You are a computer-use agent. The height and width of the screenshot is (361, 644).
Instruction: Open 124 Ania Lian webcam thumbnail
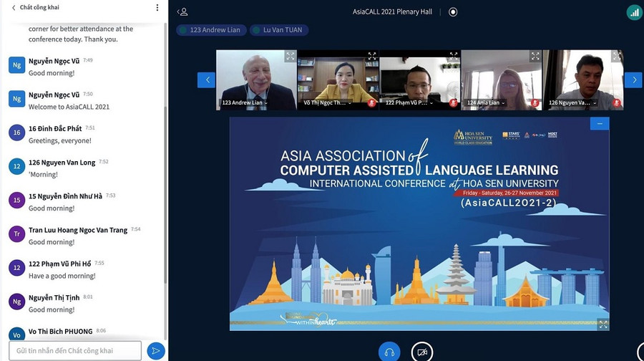coord(502,80)
